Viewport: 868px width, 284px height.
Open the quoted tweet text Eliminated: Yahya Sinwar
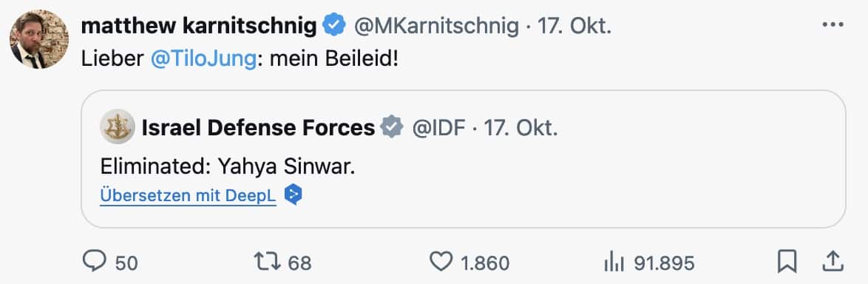(x=228, y=166)
